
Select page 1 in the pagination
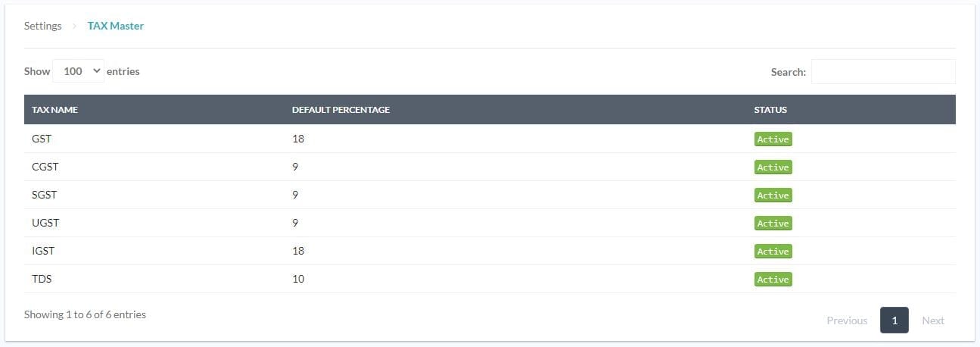pyautogui.click(x=894, y=320)
